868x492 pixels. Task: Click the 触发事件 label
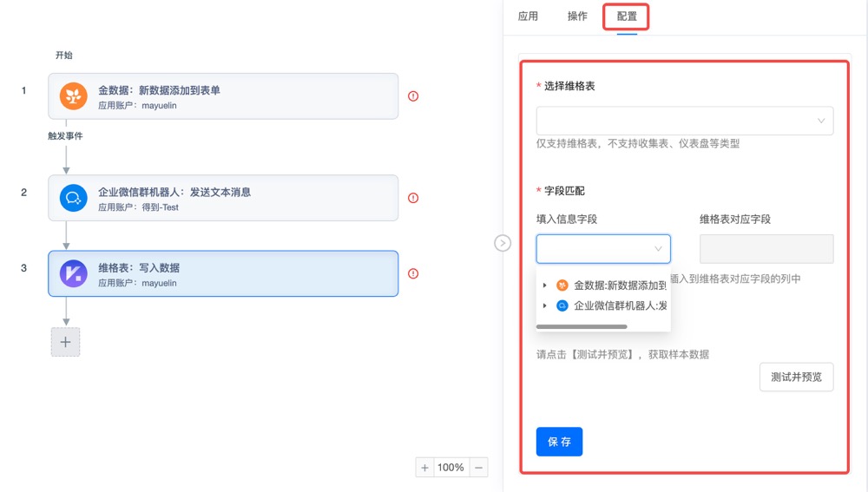point(65,136)
